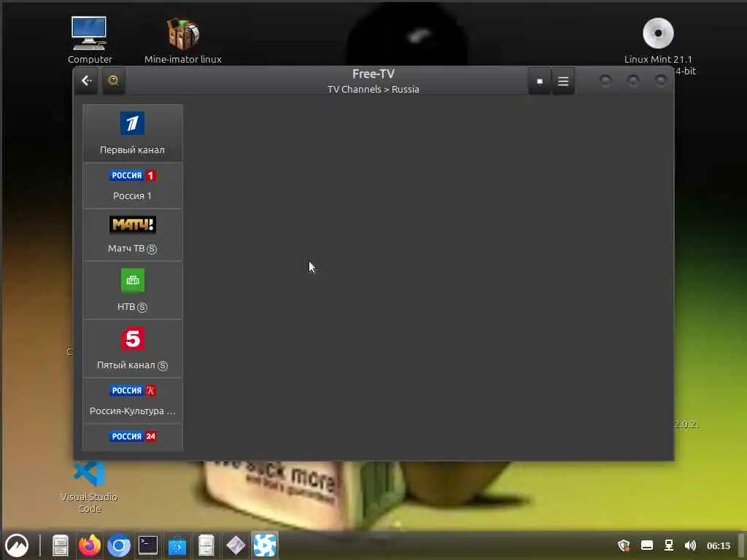Launch Firefox from the taskbar

[x=90, y=545]
